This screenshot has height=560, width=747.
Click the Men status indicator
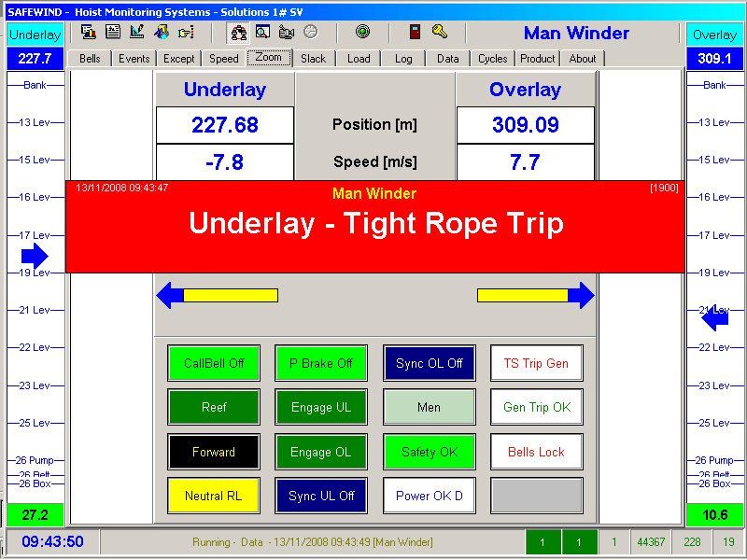(x=430, y=407)
